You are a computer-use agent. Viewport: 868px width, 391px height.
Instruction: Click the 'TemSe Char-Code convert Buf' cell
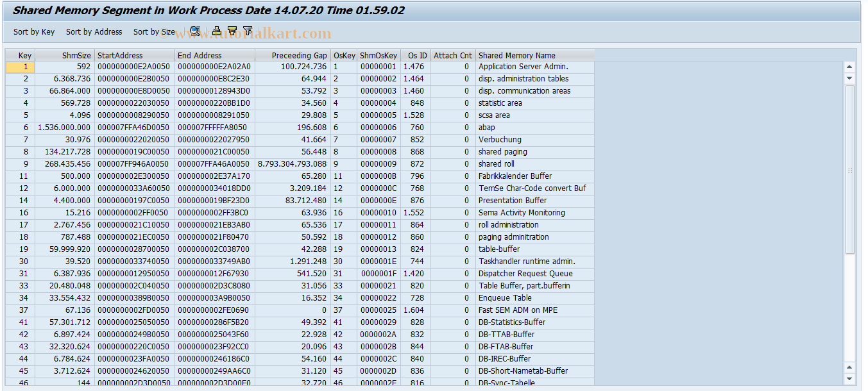[535, 188]
